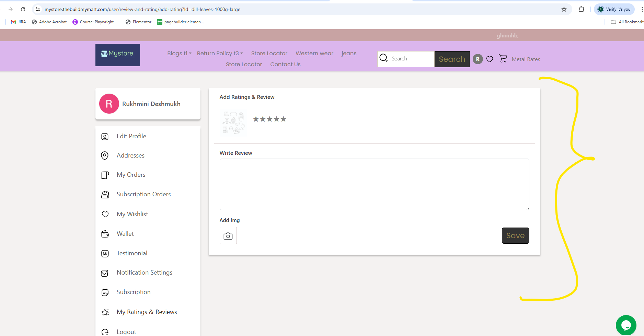The width and height of the screenshot is (644, 336).
Task: Expand the Blogs t1 dropdown
Action: pyautogui.click(x=179, y=53)
